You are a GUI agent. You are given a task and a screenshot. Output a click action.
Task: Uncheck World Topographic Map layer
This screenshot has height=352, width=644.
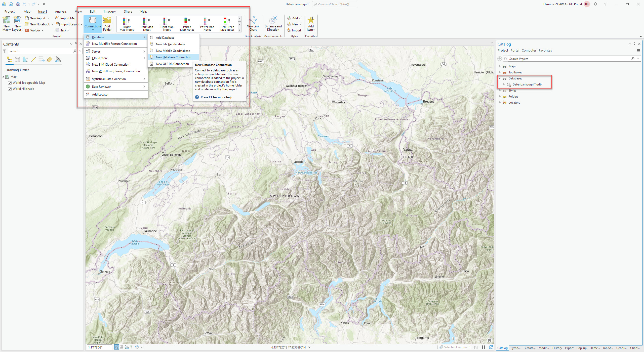coord(10,83)
